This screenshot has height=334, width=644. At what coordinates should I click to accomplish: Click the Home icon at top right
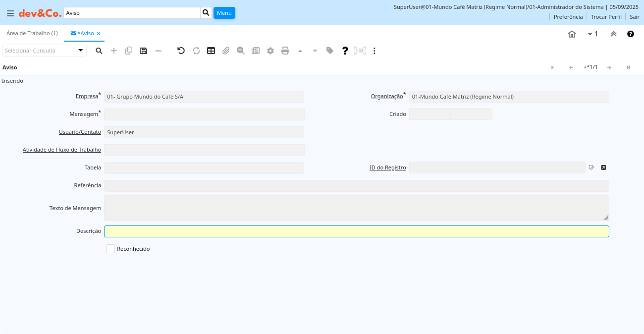pos(572,34)
